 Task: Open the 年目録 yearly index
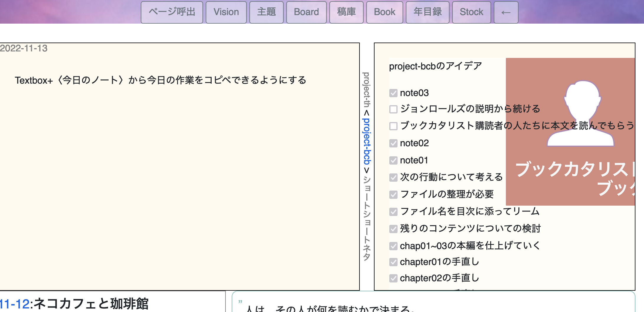coord(427,12)
